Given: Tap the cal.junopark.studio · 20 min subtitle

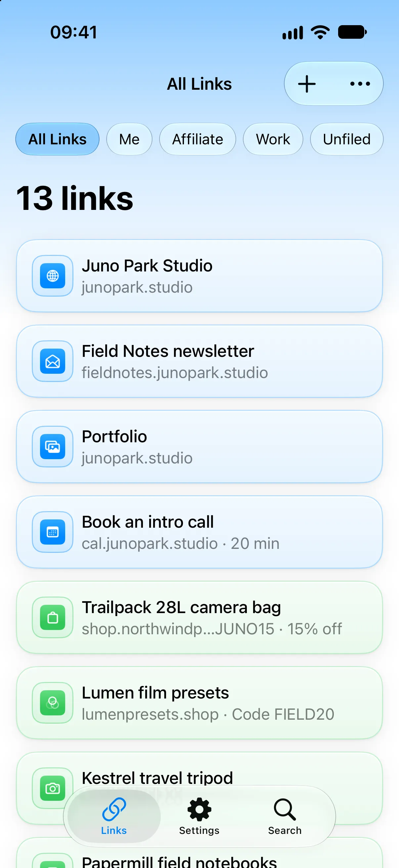Looking at the screenshot, I should 180,543.
